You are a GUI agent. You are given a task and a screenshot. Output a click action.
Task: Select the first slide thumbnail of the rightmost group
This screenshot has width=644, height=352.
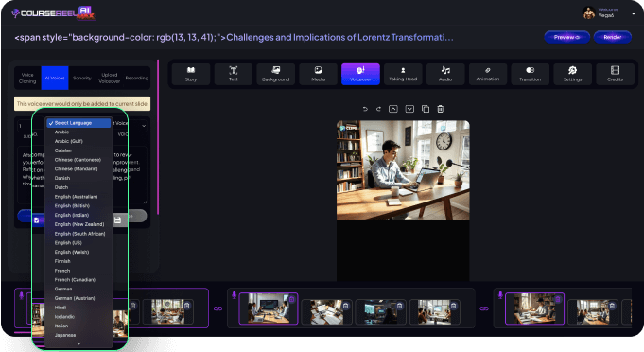[x=534, y=308]
